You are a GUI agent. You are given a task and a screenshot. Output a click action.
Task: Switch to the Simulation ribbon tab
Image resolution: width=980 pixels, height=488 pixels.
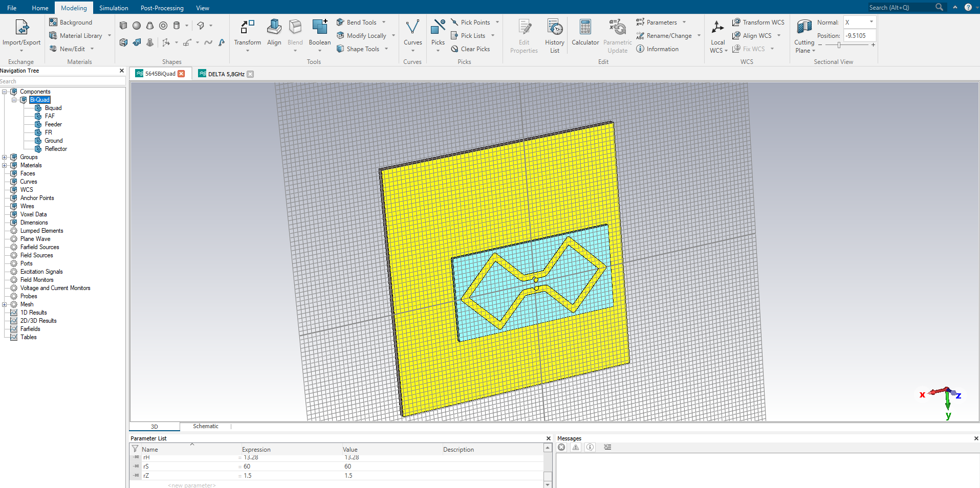(114, 8)
